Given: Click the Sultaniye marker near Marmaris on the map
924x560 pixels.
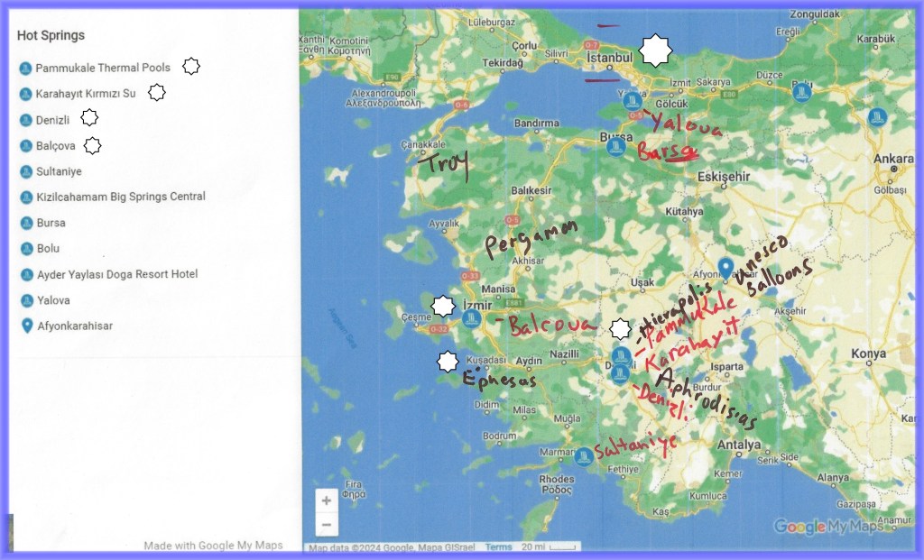Looking at the screenshot, I should [584, 456].
